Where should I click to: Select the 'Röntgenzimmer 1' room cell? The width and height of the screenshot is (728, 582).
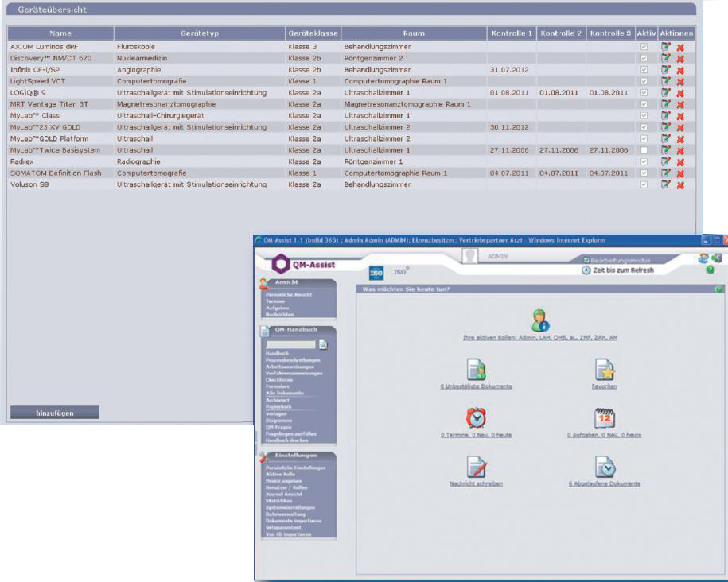pyautogui.click(x=373, y=161)
